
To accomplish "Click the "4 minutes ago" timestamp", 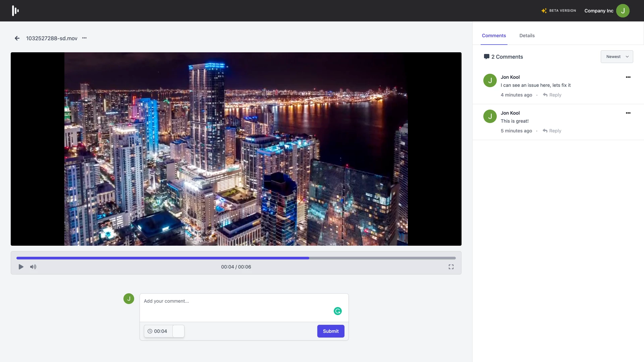I will click(x=516, y=95).
